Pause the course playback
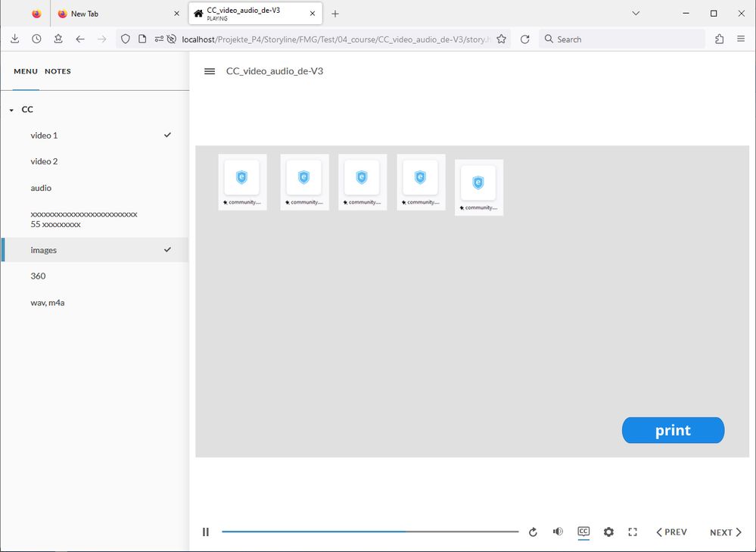Screen dimensions: 756x552 click(x=206, y=532)
